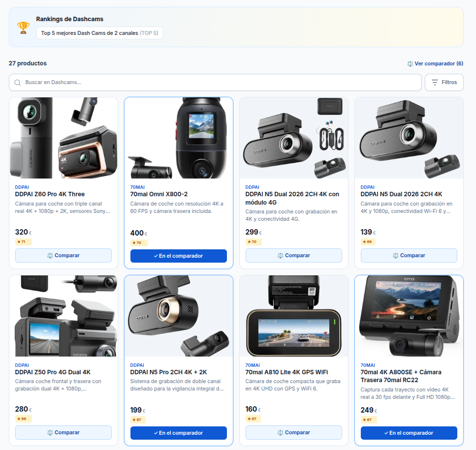Open the Top 5 mejores Dash Cams ranking
Screen dimensions: 476x450
click(99, 33)
